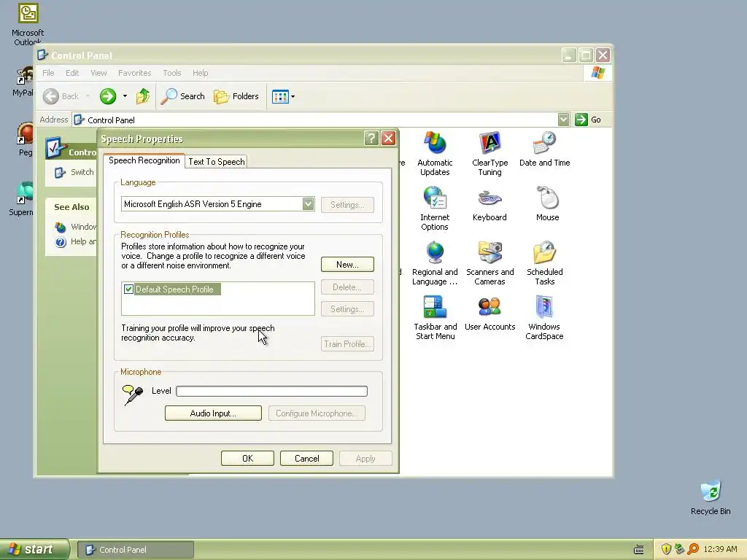The width and height of the screenshot is (747, 560).
Task: Click the Audio Input... button
Action: tap(213, 413)
